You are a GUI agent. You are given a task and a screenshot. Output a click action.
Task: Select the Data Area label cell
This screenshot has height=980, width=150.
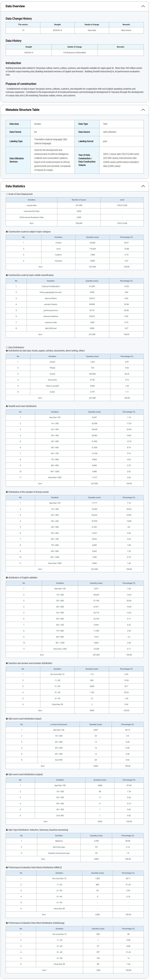[x=18, y=124]
